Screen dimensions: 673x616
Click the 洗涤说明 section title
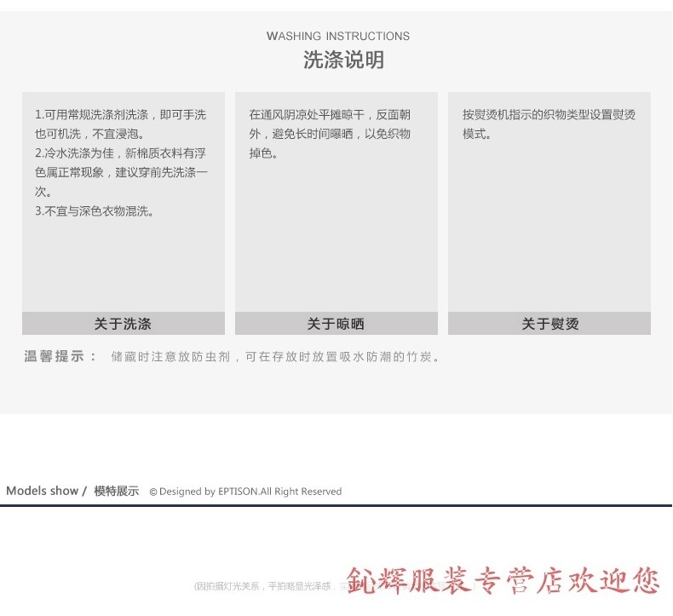pyautogui.click(x=343, y=60)
